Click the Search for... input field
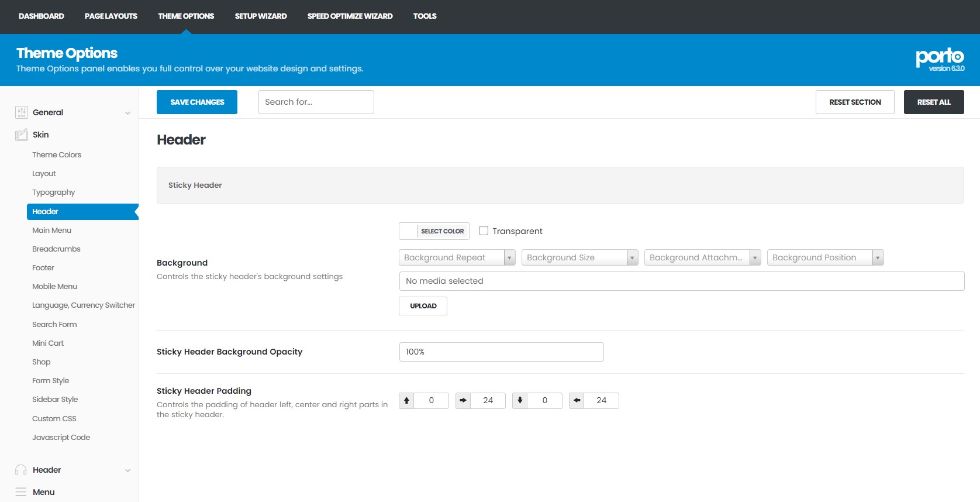This screenshot has height=502, width=980. tap(316, 102)
